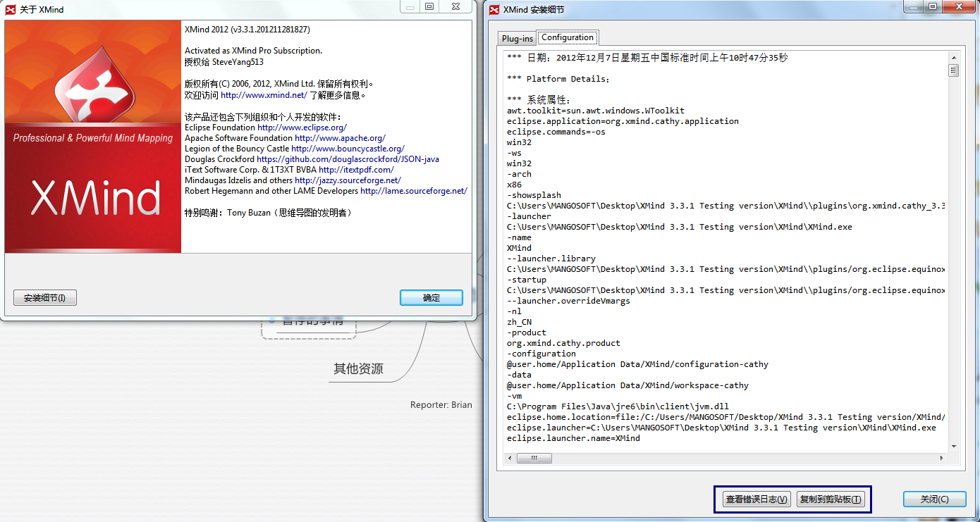Confirm with the 确定 button

coord(431,298)
